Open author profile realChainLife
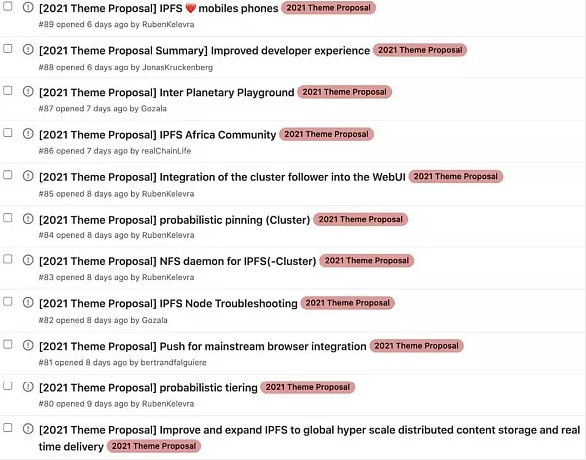Viewport: 586px width, 460px height. coord(166,151)
